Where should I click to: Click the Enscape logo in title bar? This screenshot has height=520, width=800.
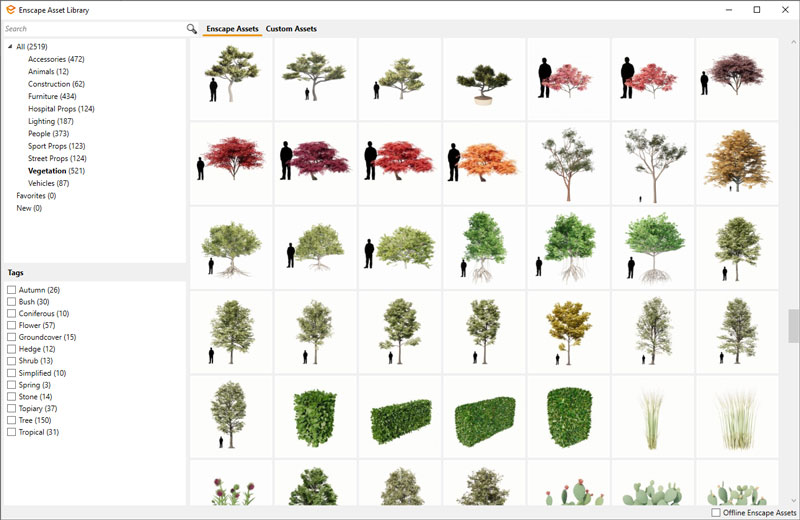[x=10, y=9]
